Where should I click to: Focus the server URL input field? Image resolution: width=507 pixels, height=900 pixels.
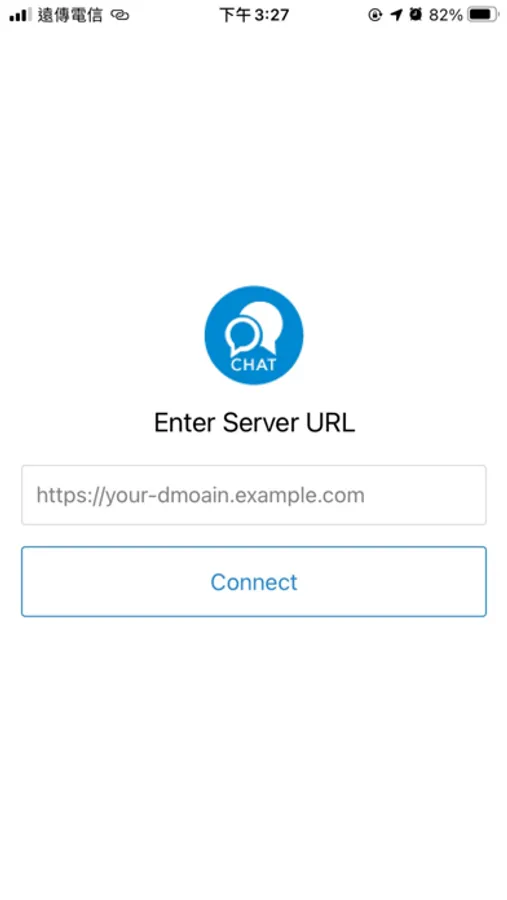point(254,495)
